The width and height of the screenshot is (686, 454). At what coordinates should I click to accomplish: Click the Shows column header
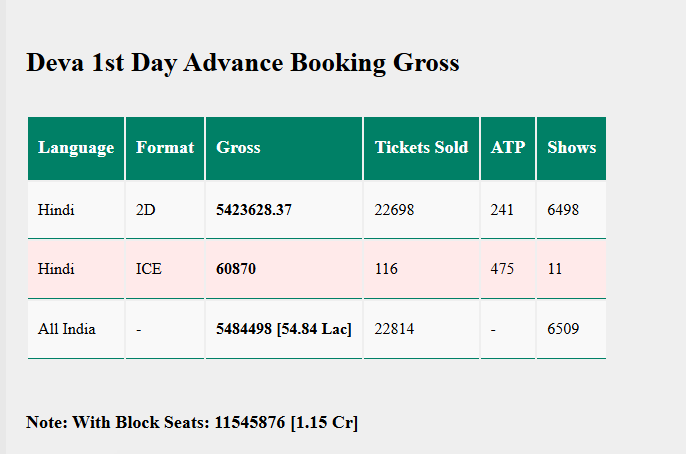(x=571, y=148)
